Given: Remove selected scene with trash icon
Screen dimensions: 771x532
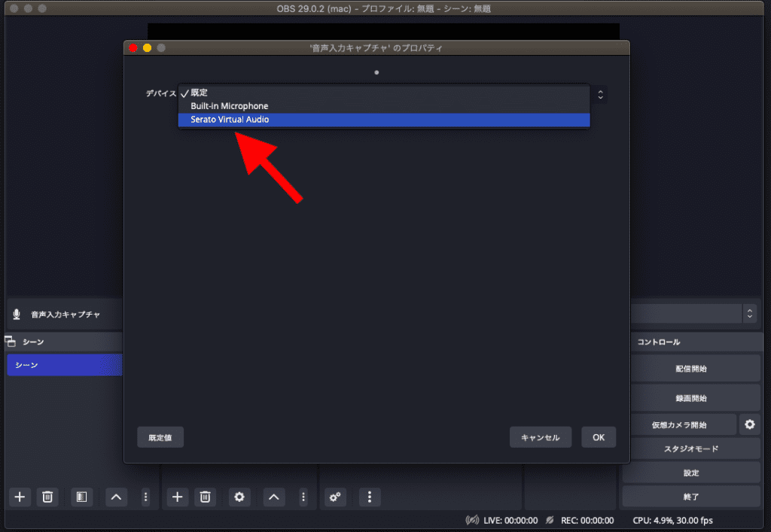Looking at the screenshot, I should point(47,497).
